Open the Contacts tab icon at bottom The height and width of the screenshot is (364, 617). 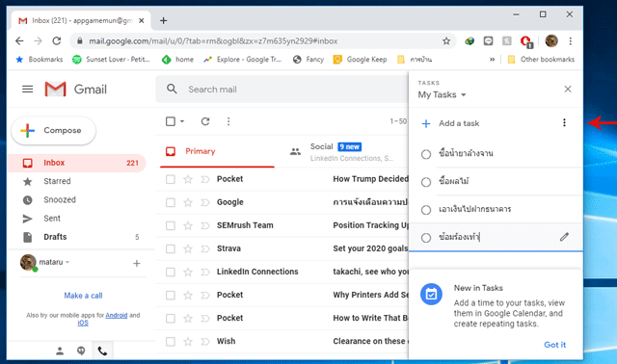(x=60, y=351)
